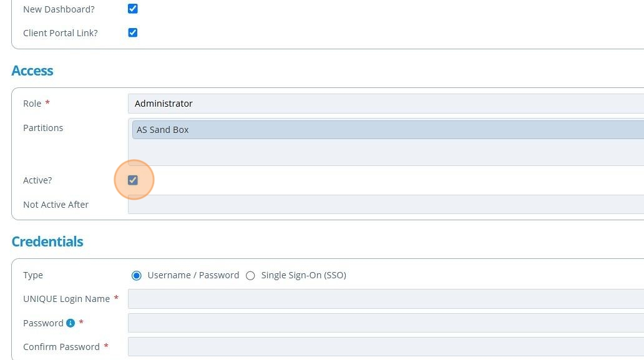Choose Single Sign-On (SSO) option
This screenshot has height=360, width=644.
pos(250,276)
